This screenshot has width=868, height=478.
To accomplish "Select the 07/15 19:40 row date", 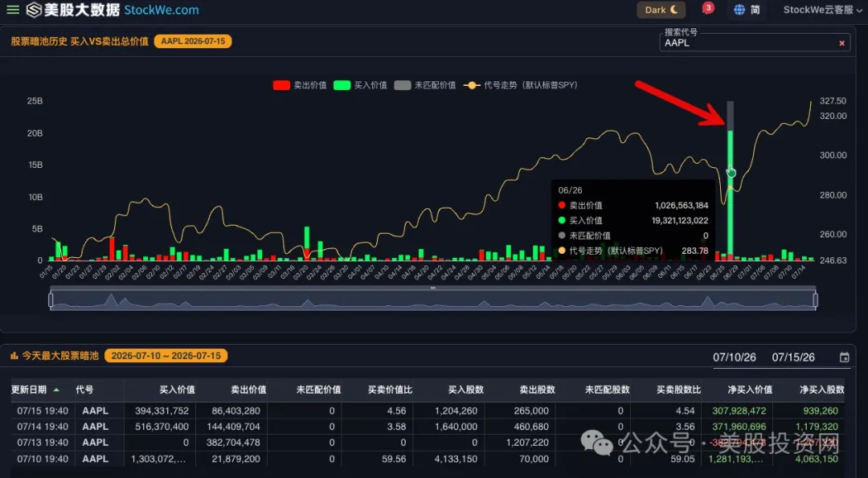I will coord(43,411).
